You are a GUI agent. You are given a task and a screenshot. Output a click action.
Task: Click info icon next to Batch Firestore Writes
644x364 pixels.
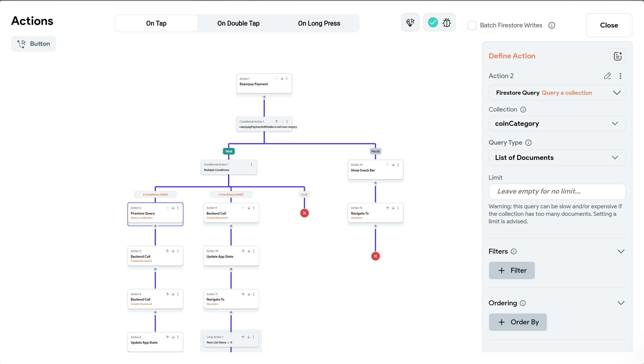(x=552, y=25)
